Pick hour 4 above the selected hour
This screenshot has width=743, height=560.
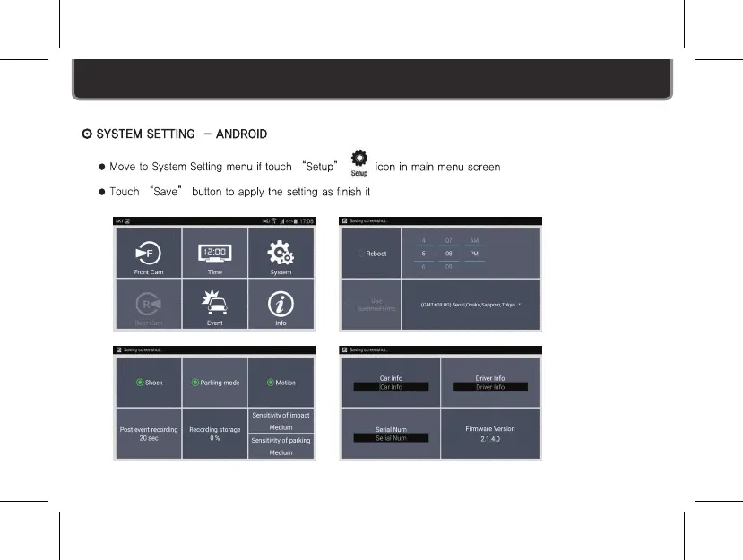point(424,241)
